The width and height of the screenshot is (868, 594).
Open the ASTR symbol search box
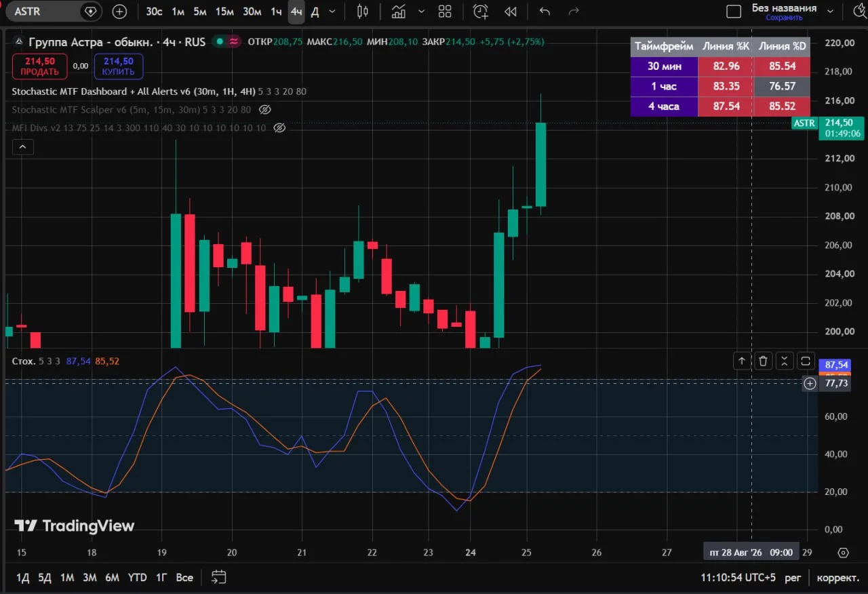click(45, 12)
